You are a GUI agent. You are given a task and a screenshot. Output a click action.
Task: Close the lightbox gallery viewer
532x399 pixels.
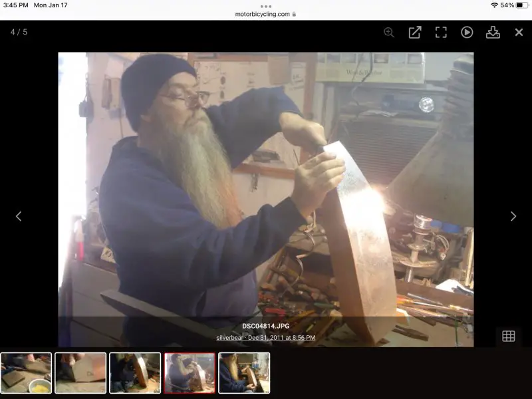coord(519,32)
